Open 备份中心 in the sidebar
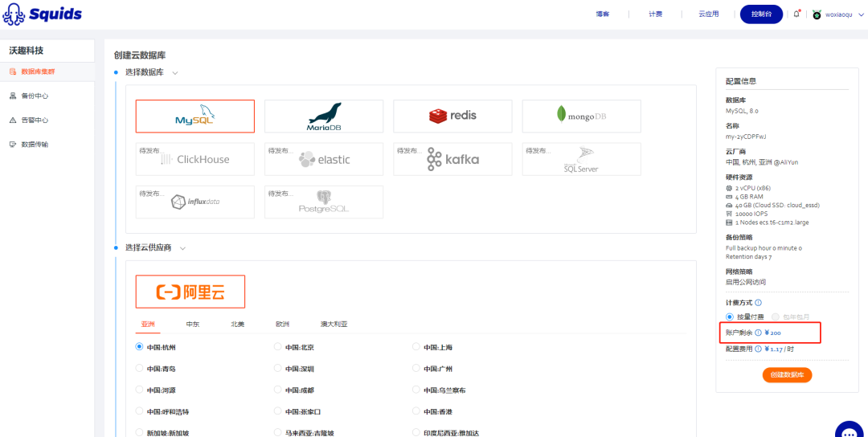The image size is (868, 437). coord(47,96)
